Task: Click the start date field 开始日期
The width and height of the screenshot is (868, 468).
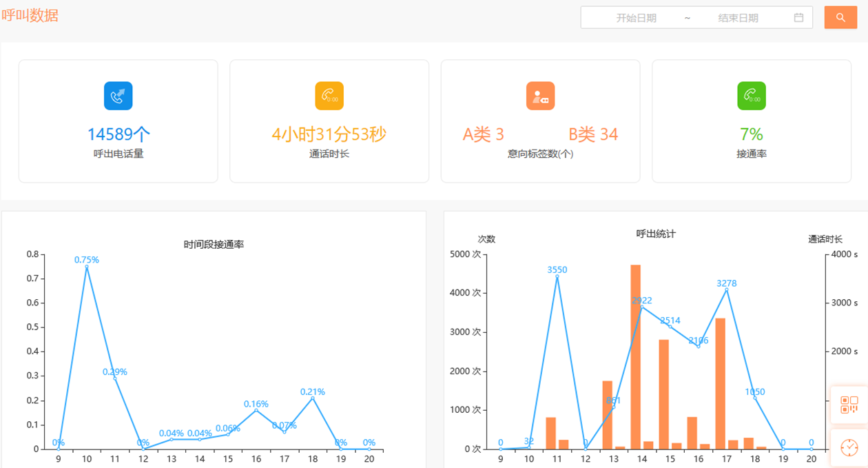Action: point(636,18)
